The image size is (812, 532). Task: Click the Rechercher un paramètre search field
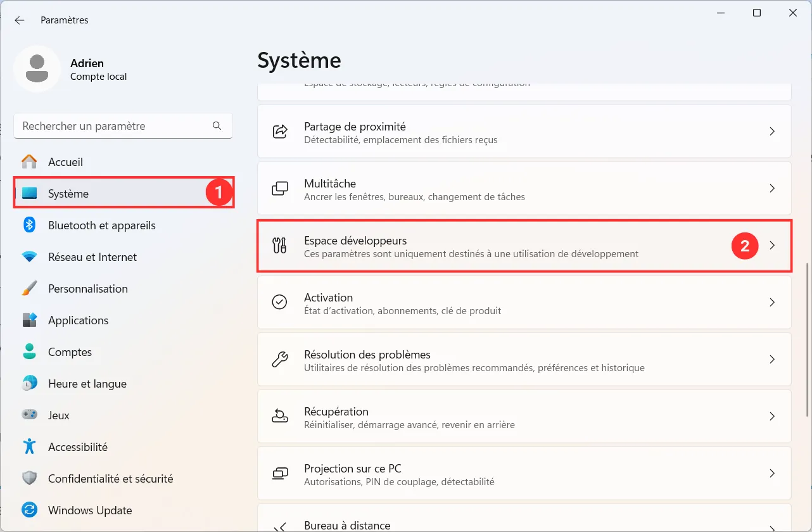(x=123, y=126)
